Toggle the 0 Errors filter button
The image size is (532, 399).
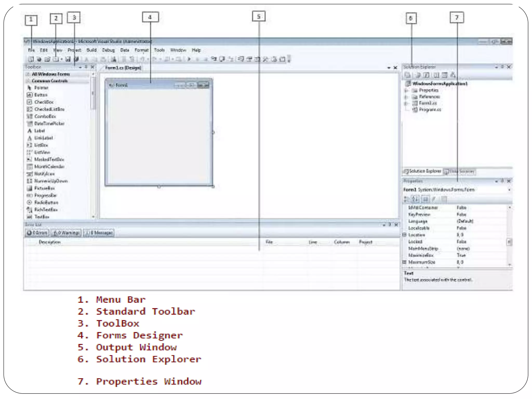click(x=37, y=233)
